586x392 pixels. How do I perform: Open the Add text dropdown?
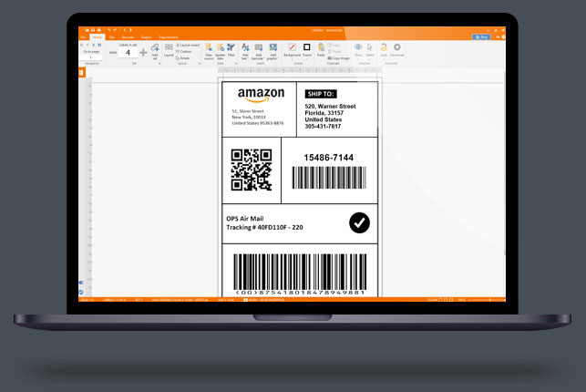[x=246, y=57]
